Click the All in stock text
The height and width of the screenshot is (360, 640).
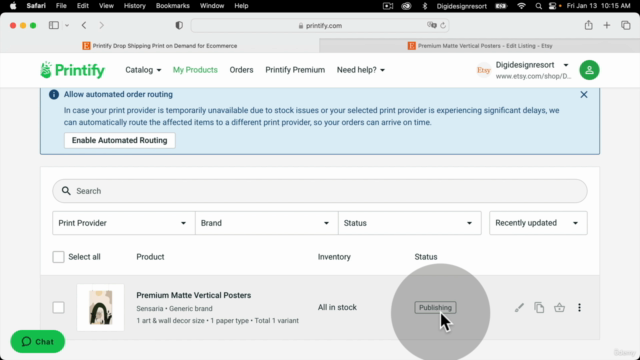337,307
